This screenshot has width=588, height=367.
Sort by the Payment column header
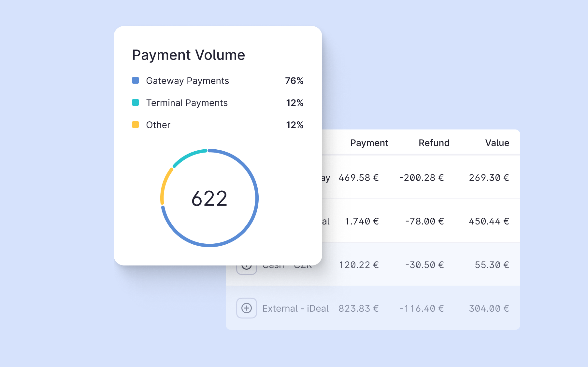tap(369, 143)
